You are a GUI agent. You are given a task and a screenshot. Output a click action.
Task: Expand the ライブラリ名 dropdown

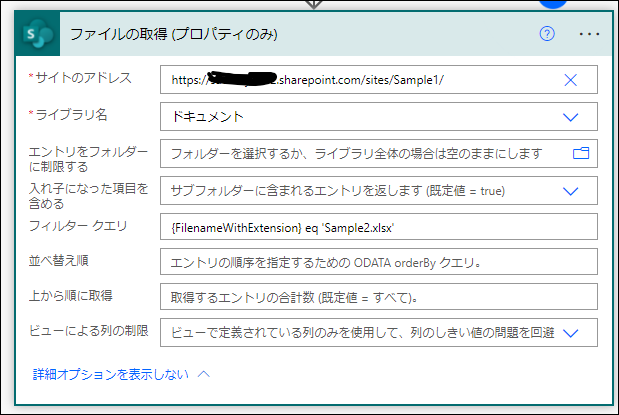(x=570, y=117)
